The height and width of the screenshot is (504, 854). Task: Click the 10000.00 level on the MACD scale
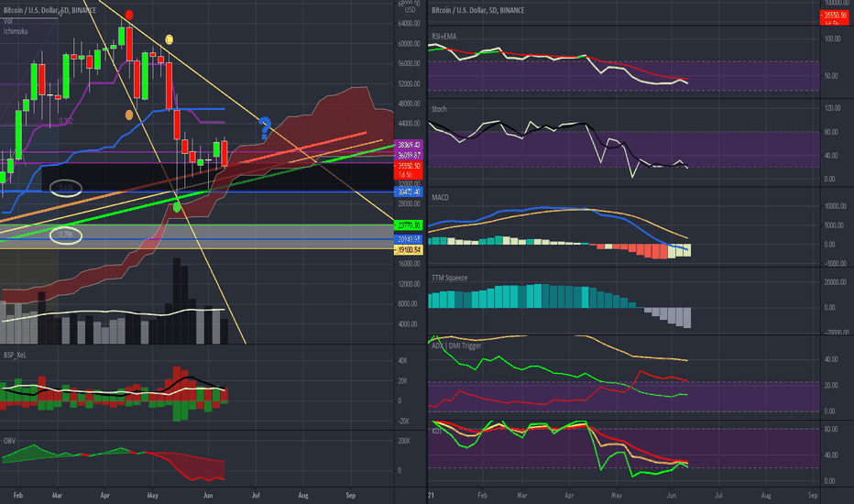pos(835,206)
